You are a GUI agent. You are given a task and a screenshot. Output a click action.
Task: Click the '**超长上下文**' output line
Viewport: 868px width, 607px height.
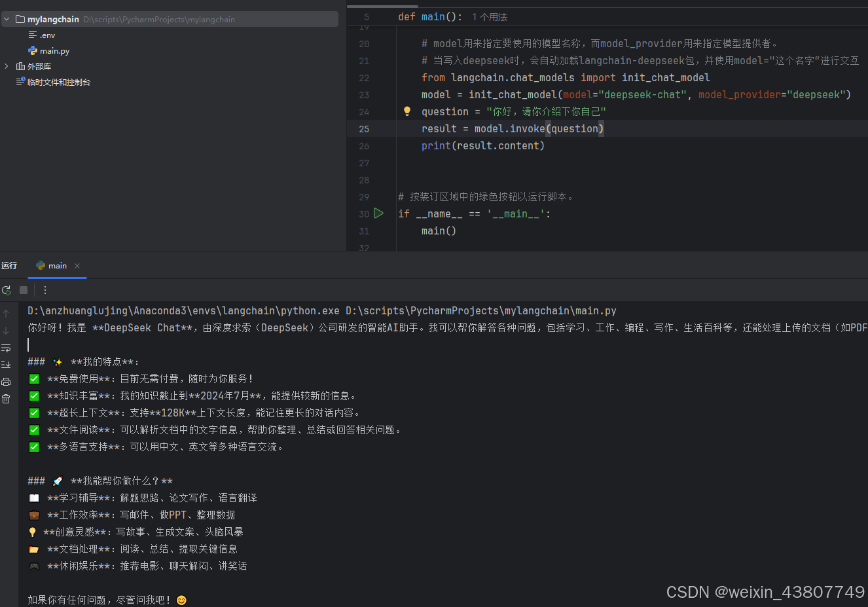(x=194, y=413)
